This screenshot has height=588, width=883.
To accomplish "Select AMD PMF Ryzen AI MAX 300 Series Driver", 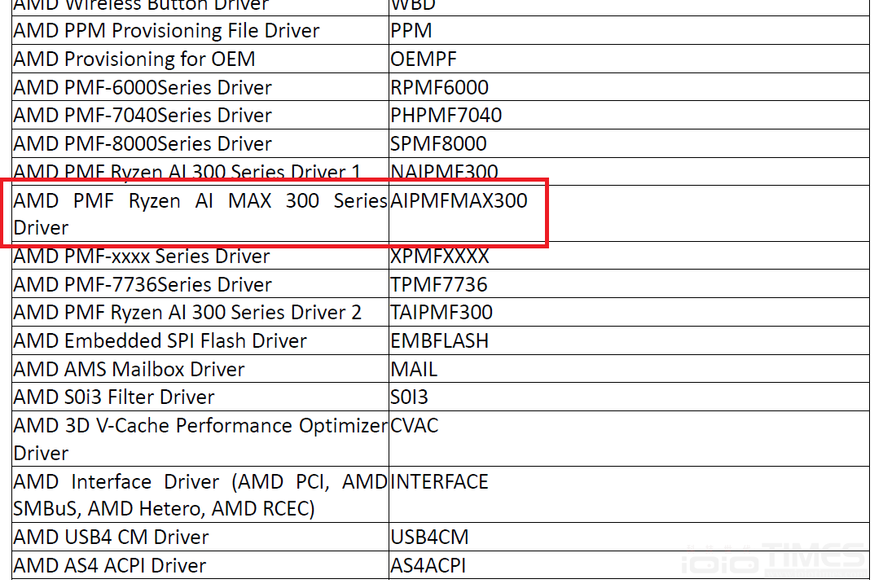I will [200, 214].
